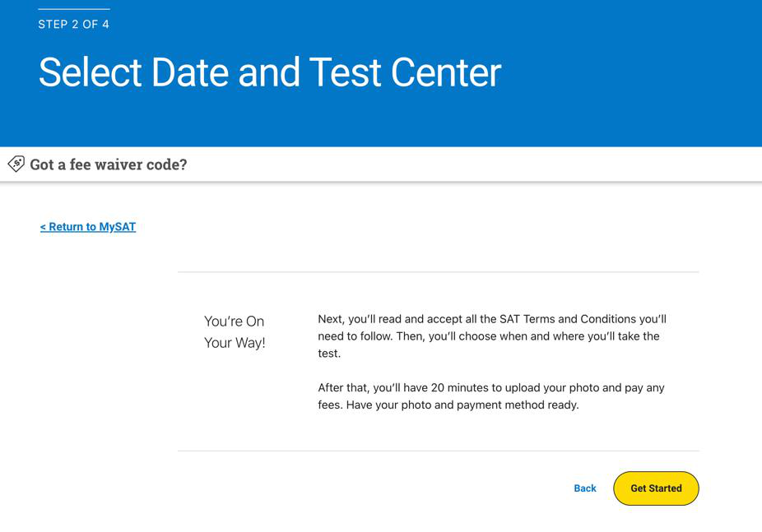The width and height of the screenshot is (762, 532).
Task: Click the yellow Get Started button
Action: pos(656,488)
